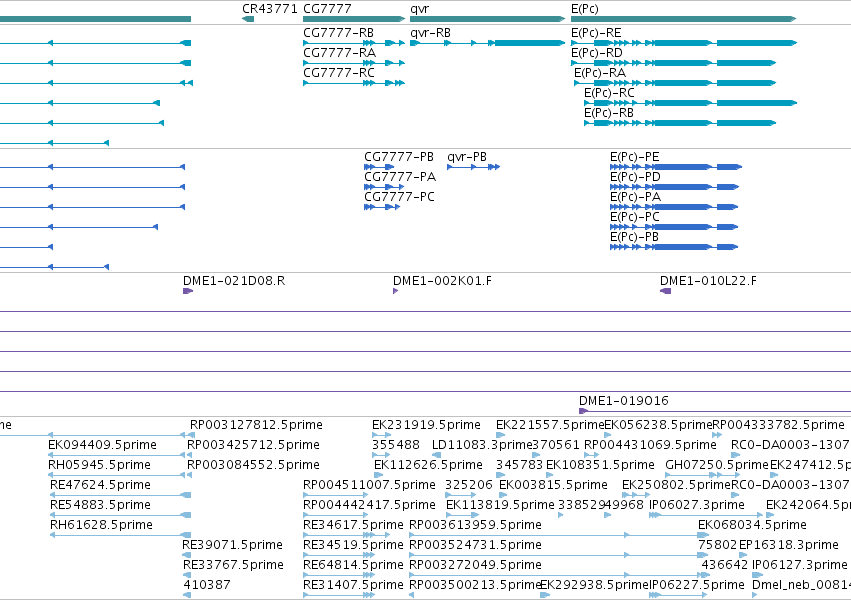Select the E(Pc)-PB protein feature
Screen dimensions: 851x600
point(674,247)
